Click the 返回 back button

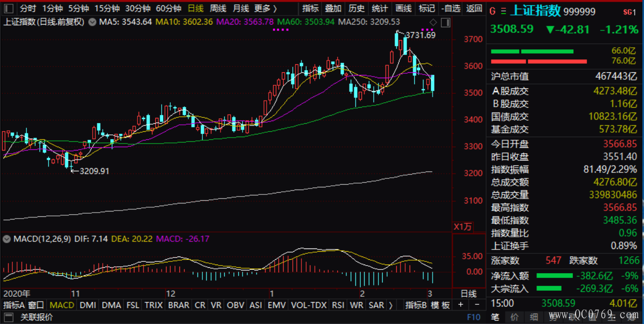pos(474,9)
